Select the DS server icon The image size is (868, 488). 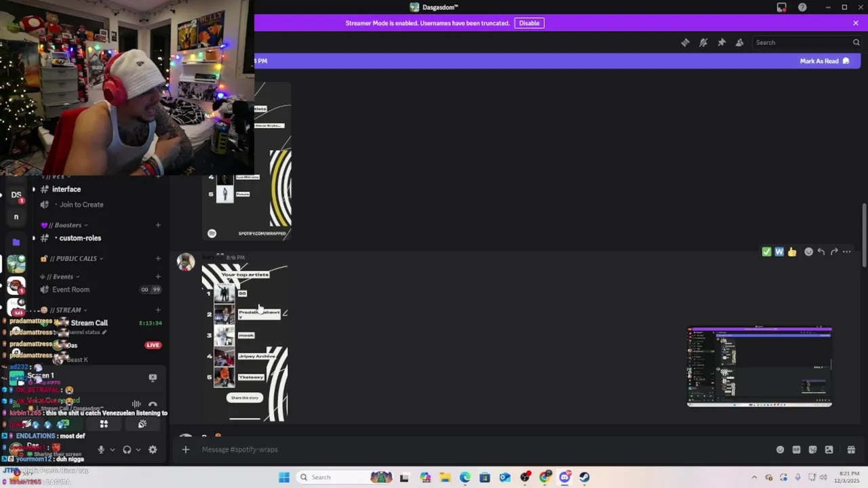coord(16,195)
